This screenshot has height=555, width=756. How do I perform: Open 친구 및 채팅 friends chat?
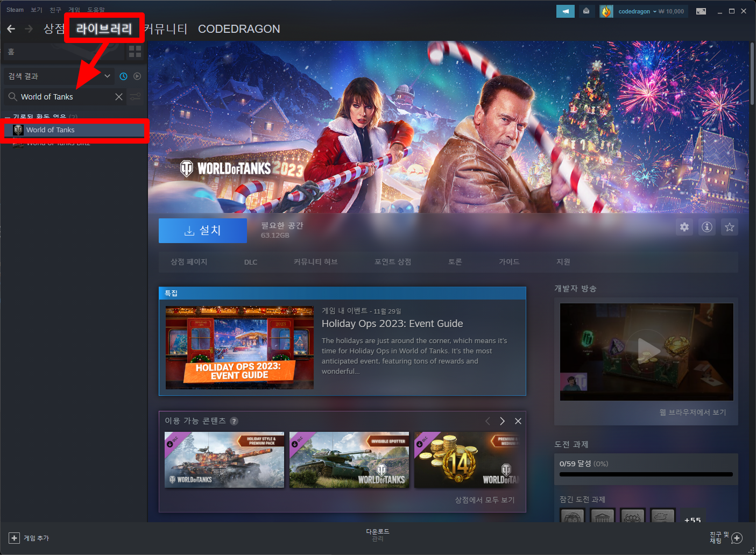click(x=726, y=537)
